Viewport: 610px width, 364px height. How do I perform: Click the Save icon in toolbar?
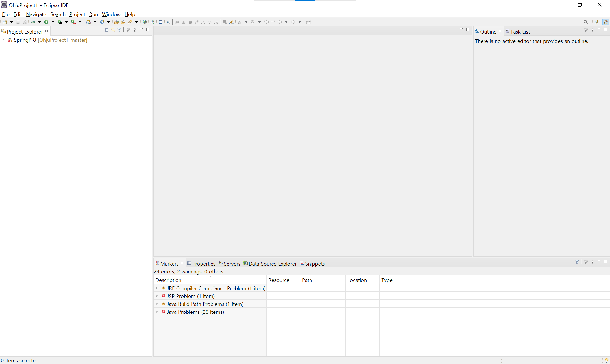click(x=18, y=22)
